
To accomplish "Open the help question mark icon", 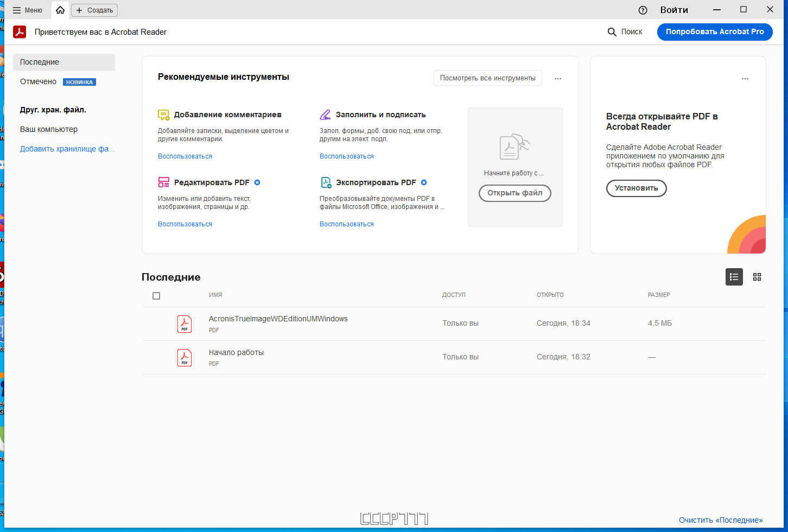I will 643,10.
